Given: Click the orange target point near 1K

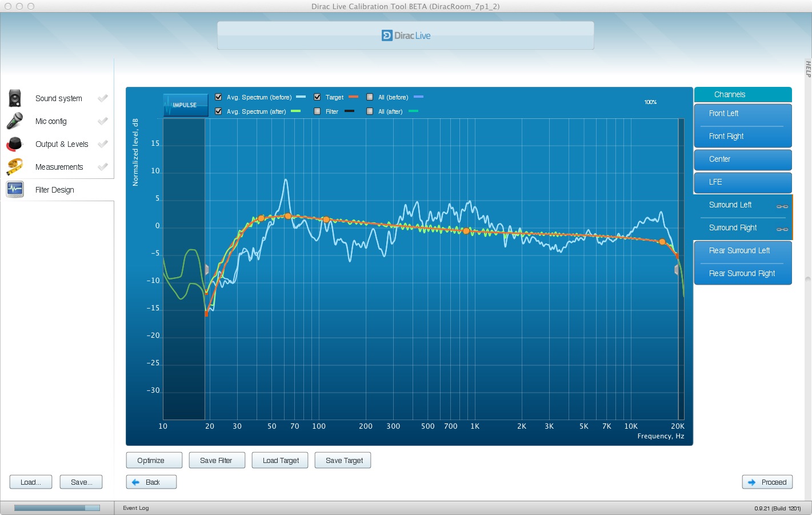Looking at the screenshot, I should tap(466, 231).
